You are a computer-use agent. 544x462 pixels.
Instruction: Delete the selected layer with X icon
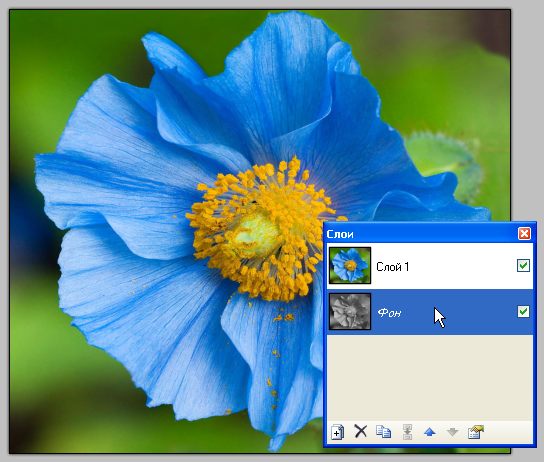pyautogui.click(x=361, y=432)
